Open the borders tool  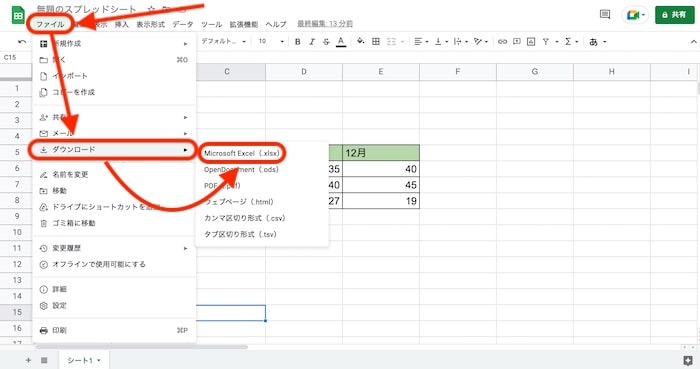tap(376, 41)
